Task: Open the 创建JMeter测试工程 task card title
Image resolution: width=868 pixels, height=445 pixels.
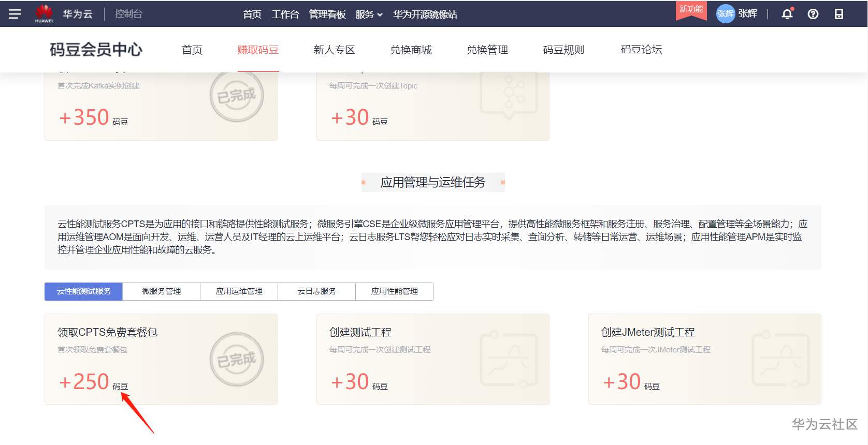Action: click(x=648, y=332)
